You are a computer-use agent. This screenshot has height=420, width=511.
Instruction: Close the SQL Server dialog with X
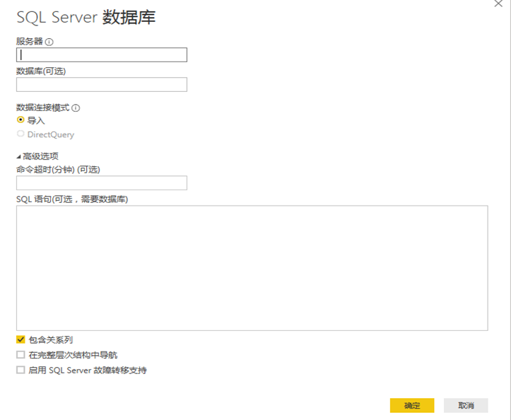(498, 4)
